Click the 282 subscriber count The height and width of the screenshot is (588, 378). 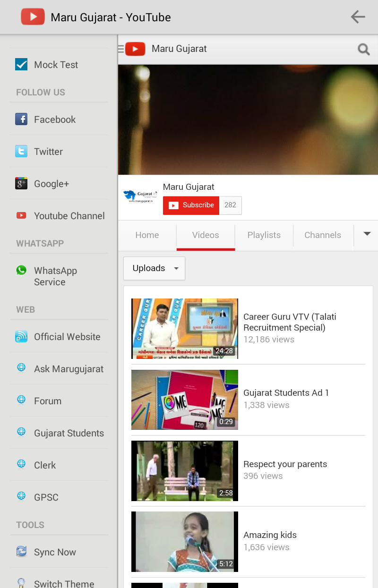click(231, 205)
